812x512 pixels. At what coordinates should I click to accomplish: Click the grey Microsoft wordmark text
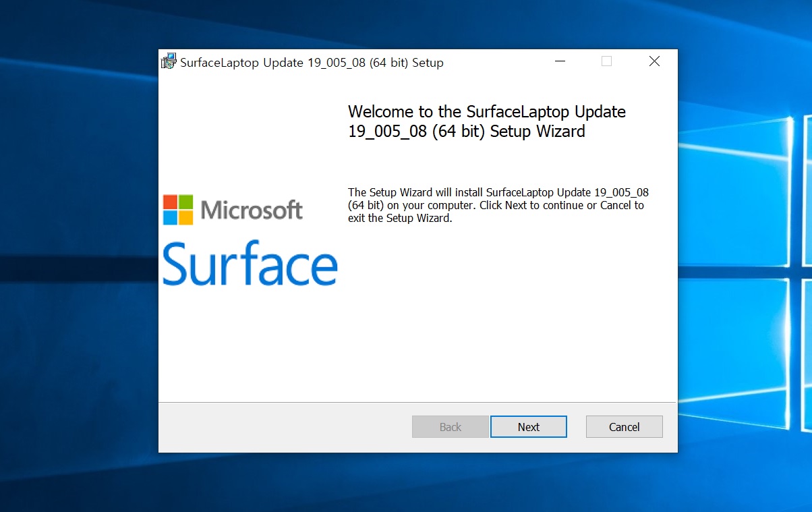pyautogui.click(x=252, y=210)
